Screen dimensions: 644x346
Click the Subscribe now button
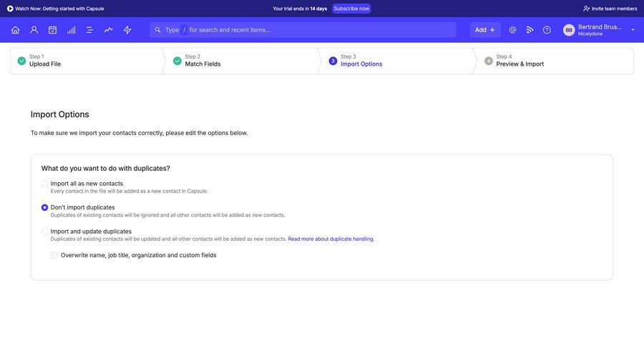(x=351, y=9)
